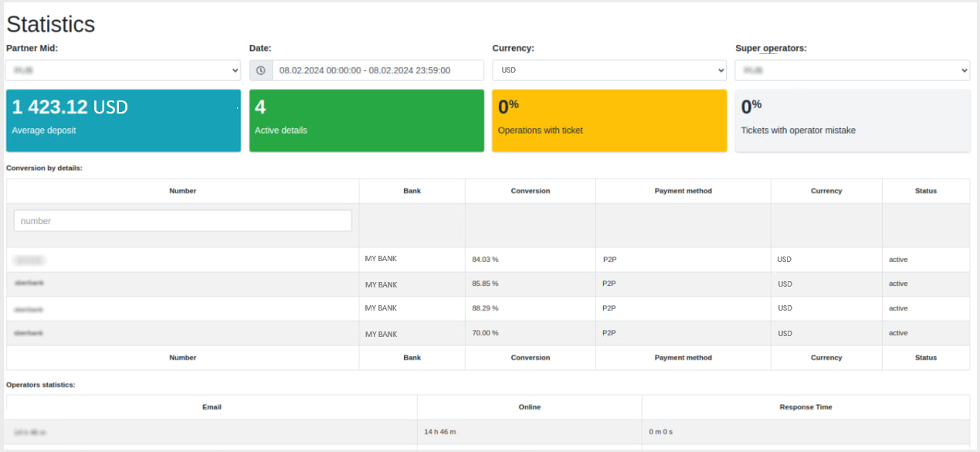
Task: Click active status in 85.85 % row
Action: 898,284
